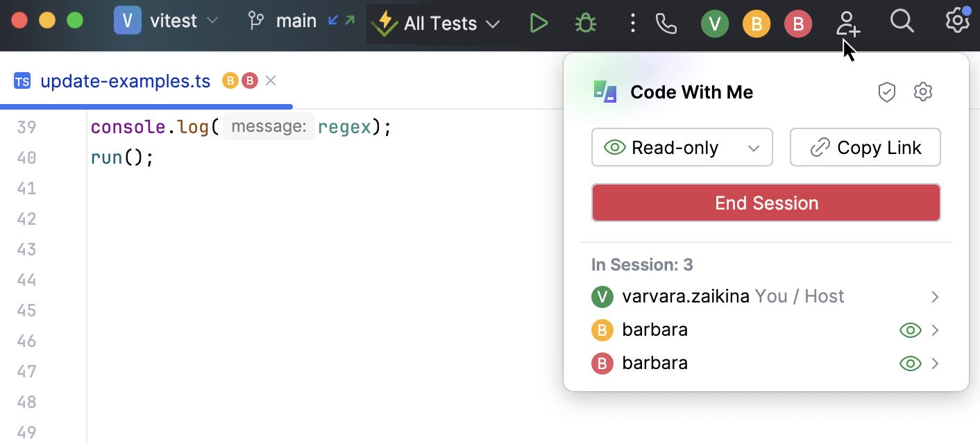Open IDE settings gear in title bar
The image size is (980, 444).
coord(957,21)
